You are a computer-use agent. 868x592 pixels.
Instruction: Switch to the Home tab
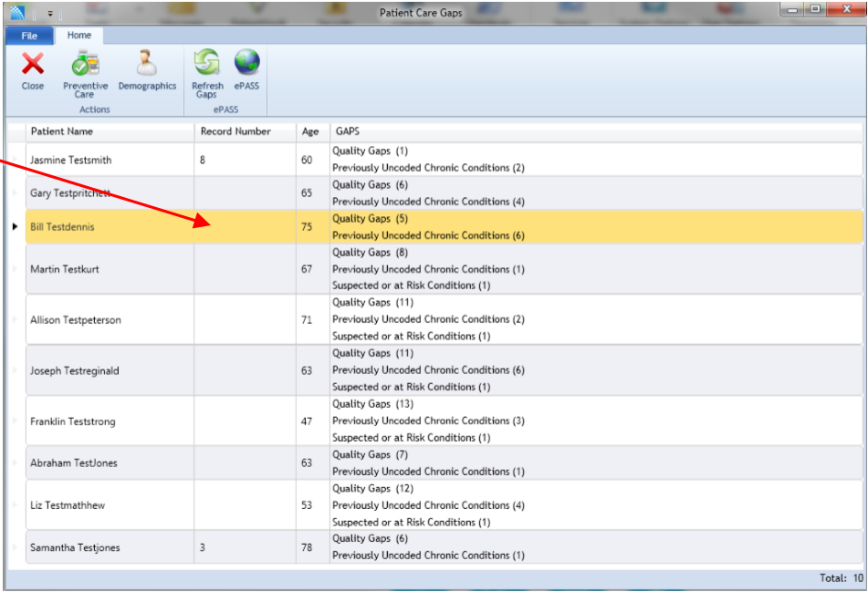pos(79,36)
